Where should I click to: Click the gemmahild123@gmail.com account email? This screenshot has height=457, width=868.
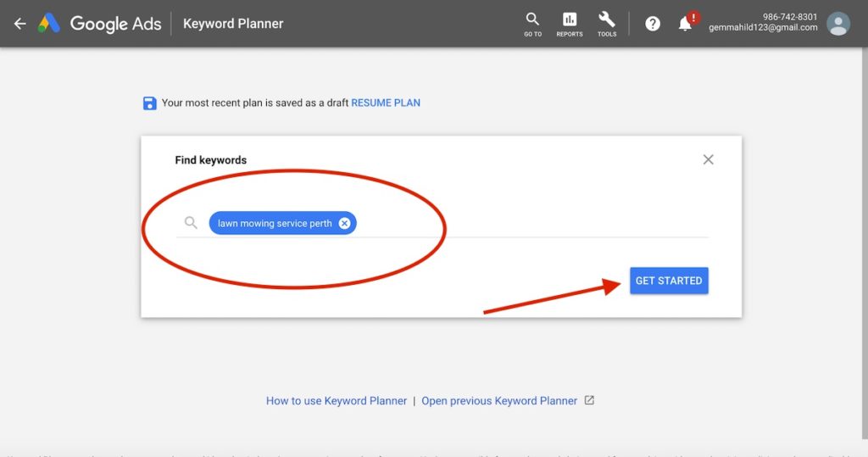763,27
